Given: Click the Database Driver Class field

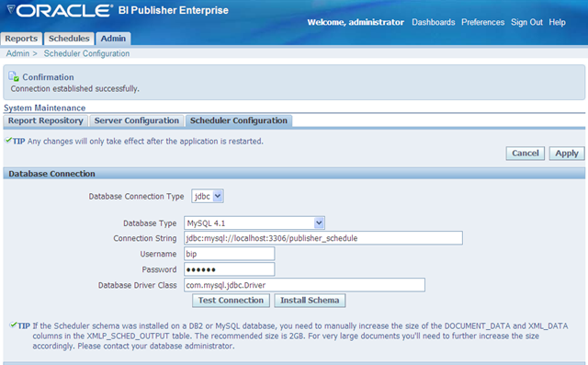Looking at the screenshot, I should point(304,285).
